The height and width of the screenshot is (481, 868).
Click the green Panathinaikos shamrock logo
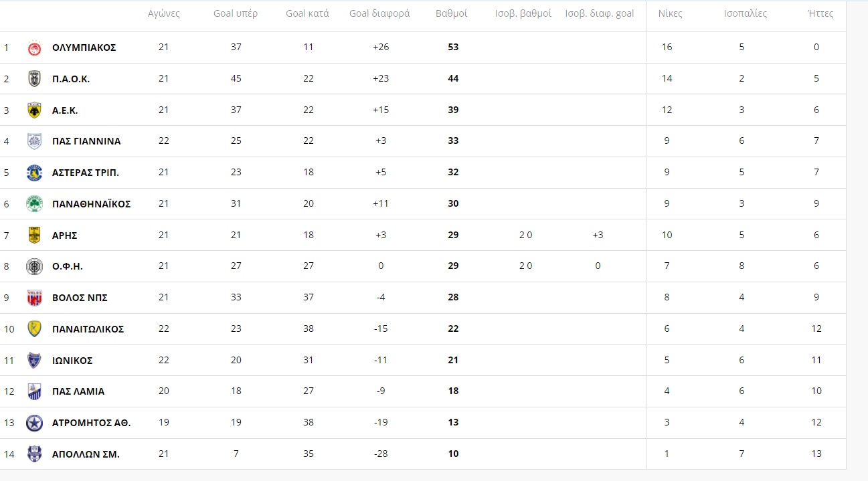point(34,204)
